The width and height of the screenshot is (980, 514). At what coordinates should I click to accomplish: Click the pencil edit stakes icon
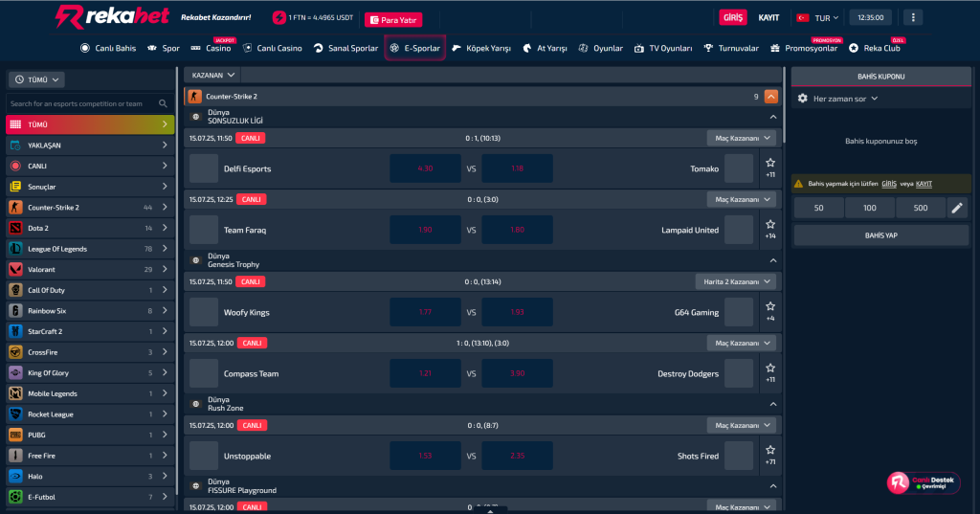tap(957, 208)
